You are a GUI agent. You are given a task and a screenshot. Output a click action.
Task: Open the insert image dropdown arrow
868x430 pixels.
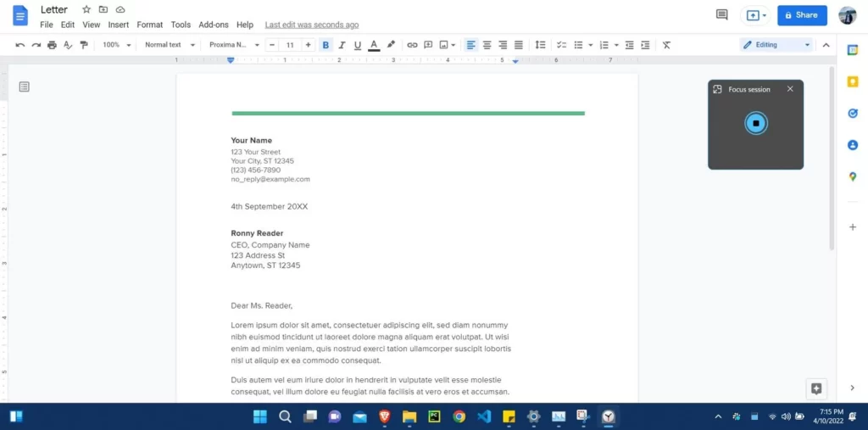click(453, 45)
